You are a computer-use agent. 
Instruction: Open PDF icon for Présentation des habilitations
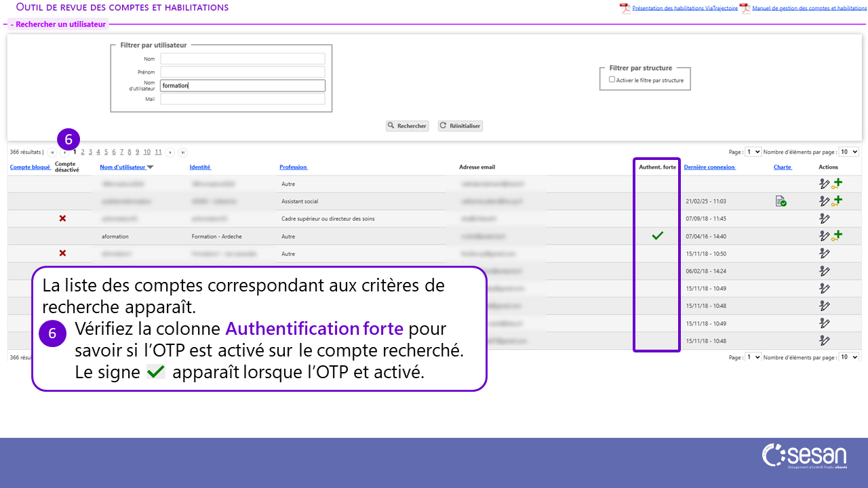[x=625, y=8]
